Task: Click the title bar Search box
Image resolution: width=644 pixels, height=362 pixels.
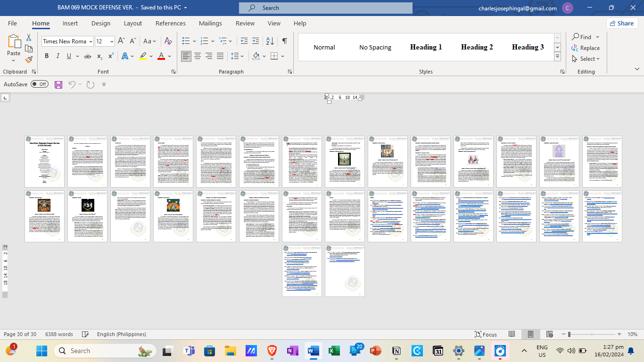Action: [x=326, y=8]
